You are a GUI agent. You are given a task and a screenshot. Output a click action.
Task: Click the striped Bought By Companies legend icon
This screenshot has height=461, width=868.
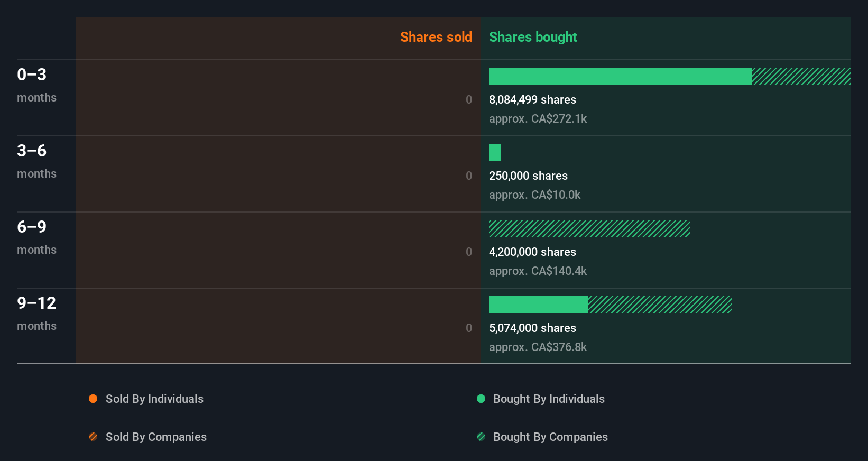coord(481,437)
